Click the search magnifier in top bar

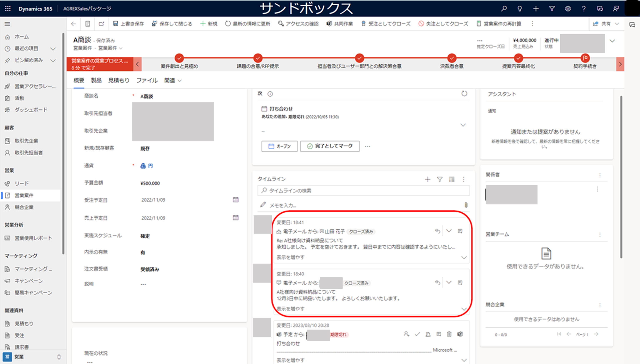click(x=504, y=9)
